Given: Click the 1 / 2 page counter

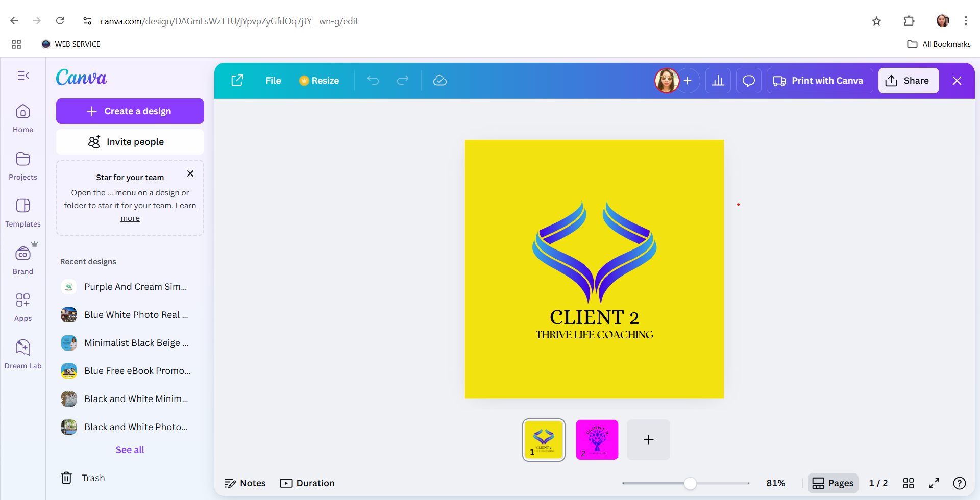Looking at the screenshot, I should point(878,483).
